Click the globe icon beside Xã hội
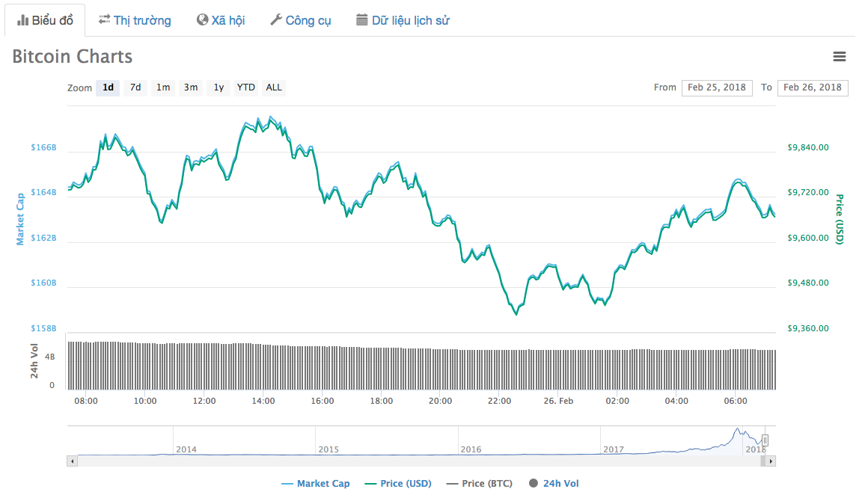This screenshot has width=868, height=495. 202,20
